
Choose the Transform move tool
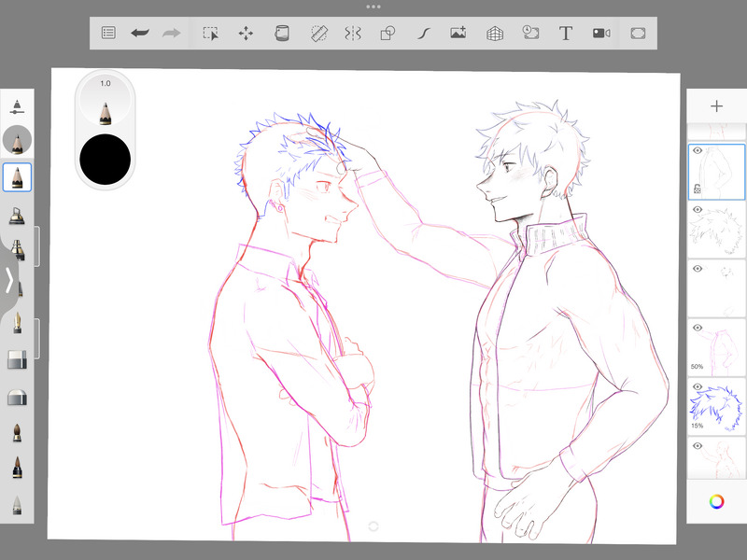coord(246,34)
